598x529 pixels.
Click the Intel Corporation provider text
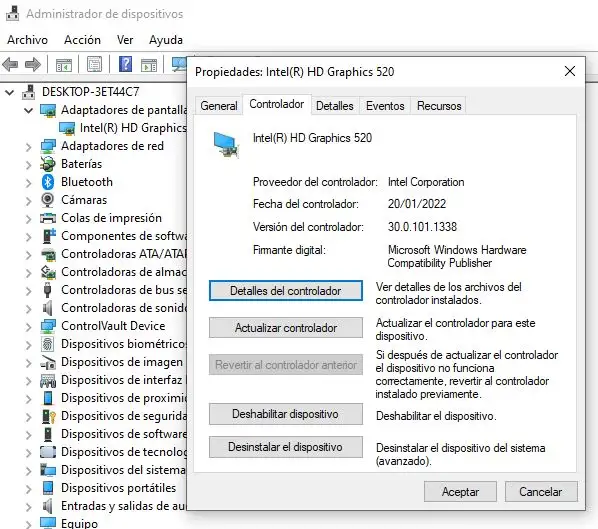[426, 182]
